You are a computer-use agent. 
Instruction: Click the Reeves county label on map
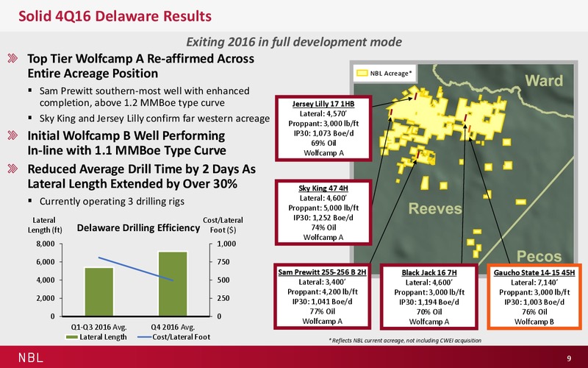tap(435, 208)
